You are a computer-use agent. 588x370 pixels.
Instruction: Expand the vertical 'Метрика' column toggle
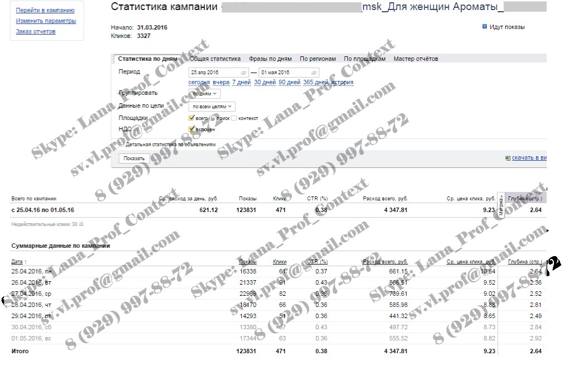tap(501, 205)
